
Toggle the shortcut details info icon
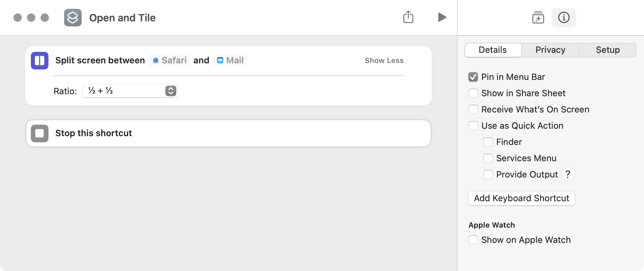coord(564,17)
